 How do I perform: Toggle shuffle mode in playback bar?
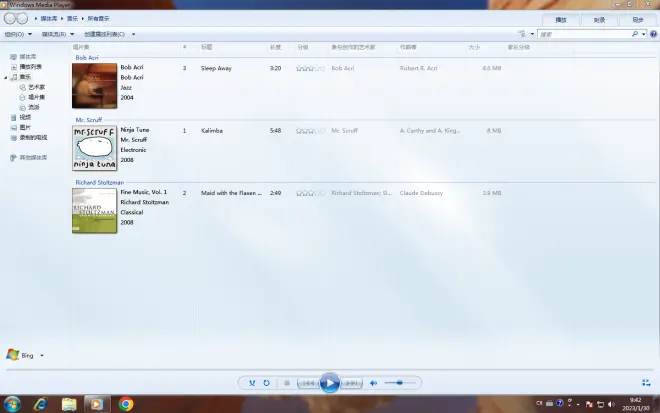[252, 383]
